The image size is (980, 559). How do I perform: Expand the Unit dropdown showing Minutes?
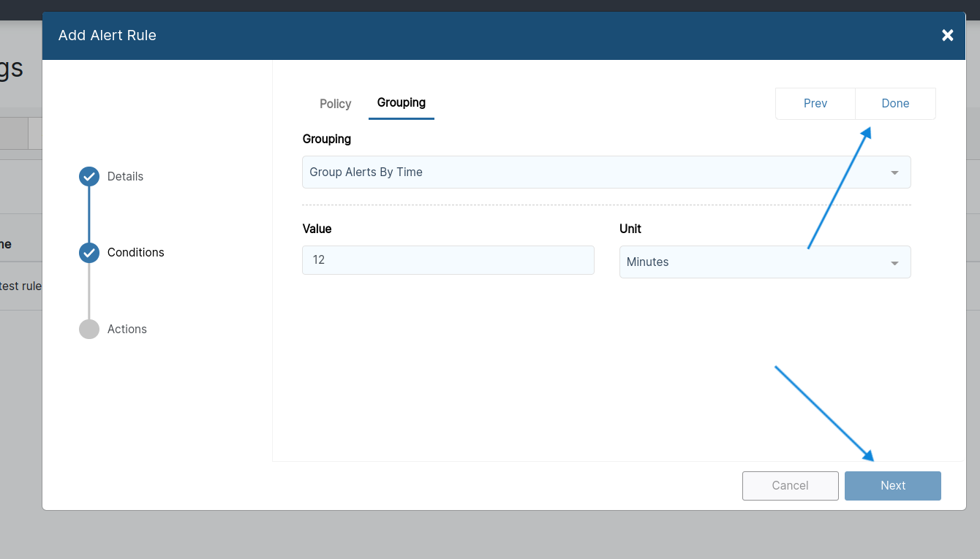tap(765, 262)
